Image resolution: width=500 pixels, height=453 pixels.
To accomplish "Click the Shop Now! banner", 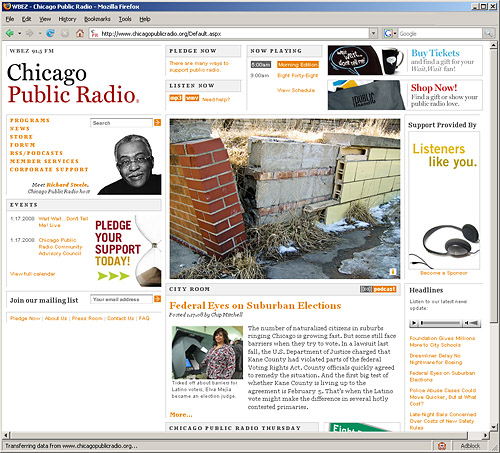I will coord(405,95).
